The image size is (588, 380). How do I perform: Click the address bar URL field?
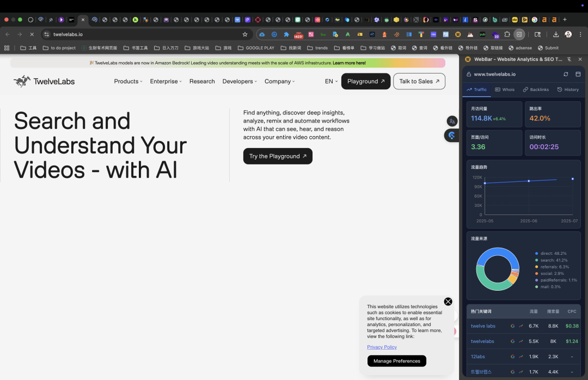(146, 34)
